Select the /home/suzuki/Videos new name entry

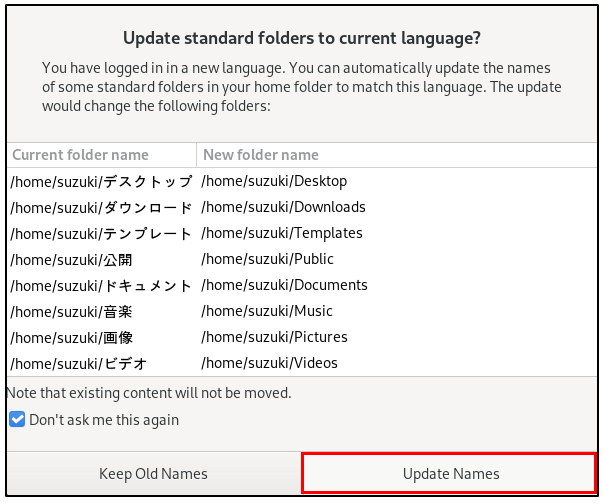pyautogui.click(x=269, y=363)
